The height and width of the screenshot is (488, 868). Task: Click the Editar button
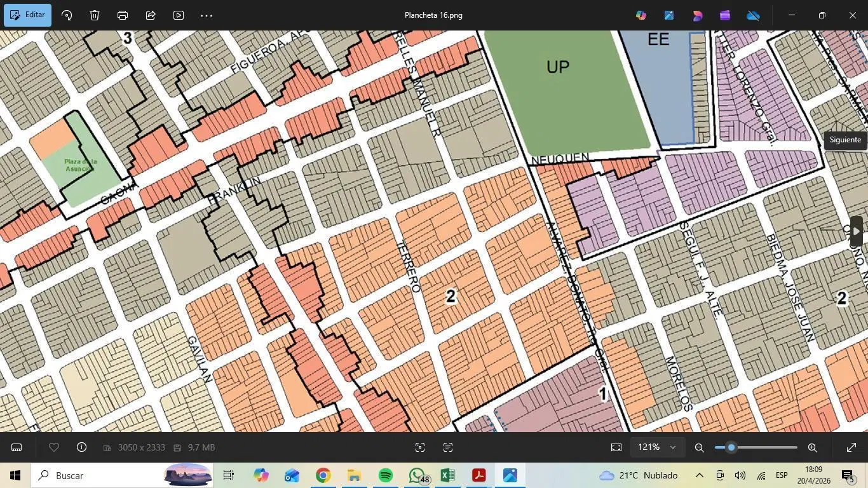tap(27, 15)
